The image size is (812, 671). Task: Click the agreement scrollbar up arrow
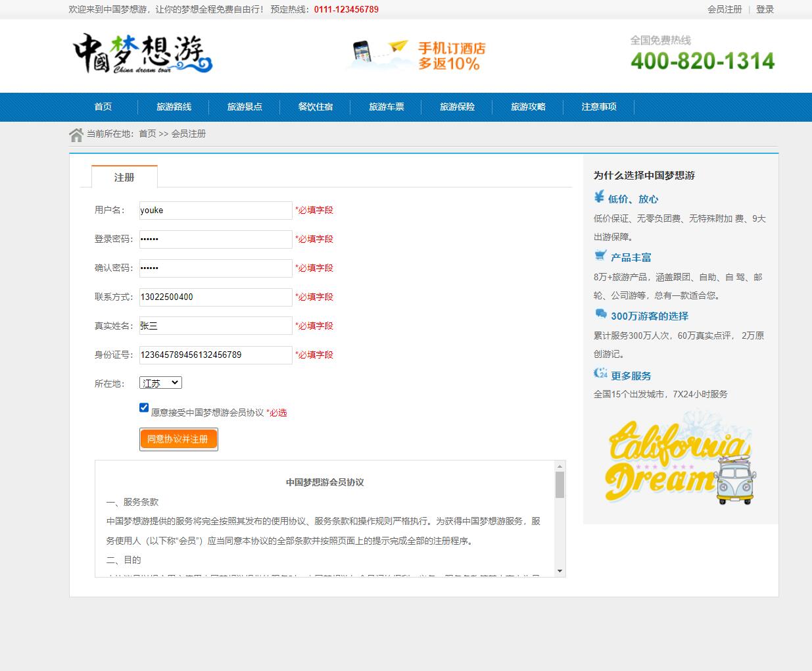(560, 466)
